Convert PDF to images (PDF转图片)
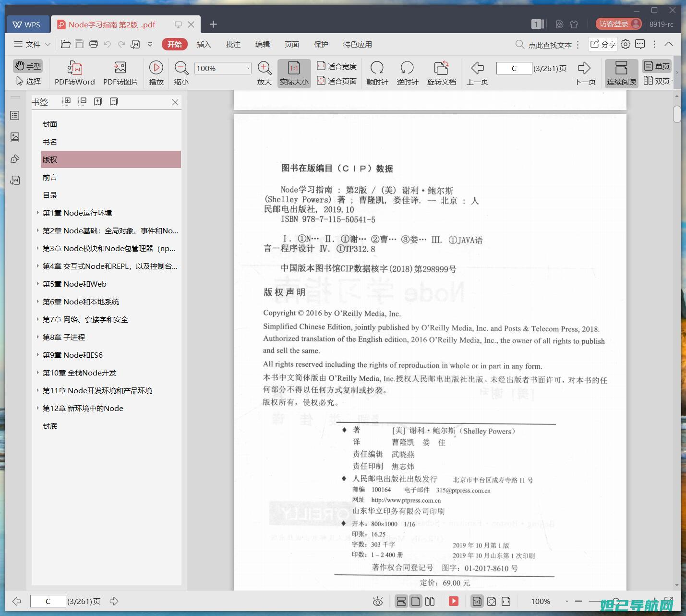This screenshot has height=616, width=686. click(x=120, y=73)
